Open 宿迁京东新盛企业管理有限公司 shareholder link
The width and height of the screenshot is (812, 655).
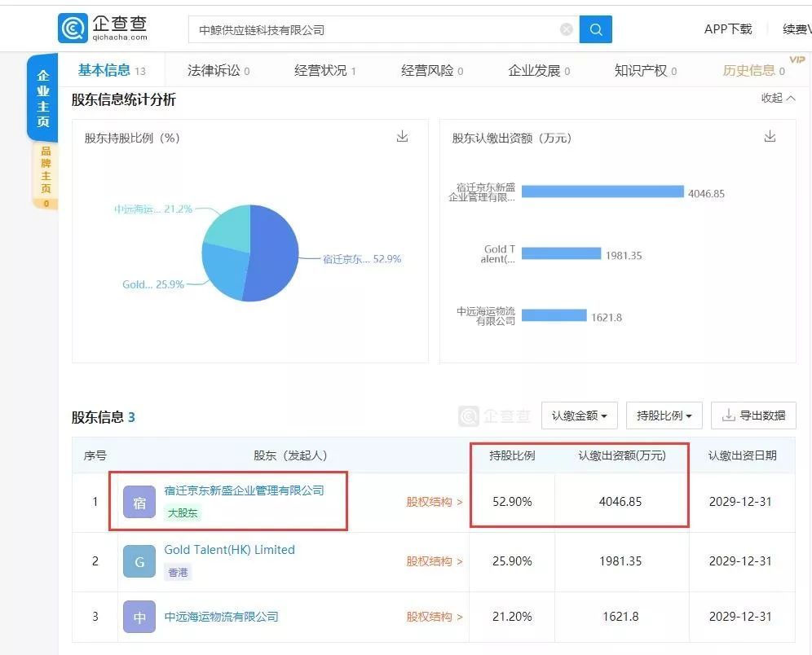[x=244, y=490]
